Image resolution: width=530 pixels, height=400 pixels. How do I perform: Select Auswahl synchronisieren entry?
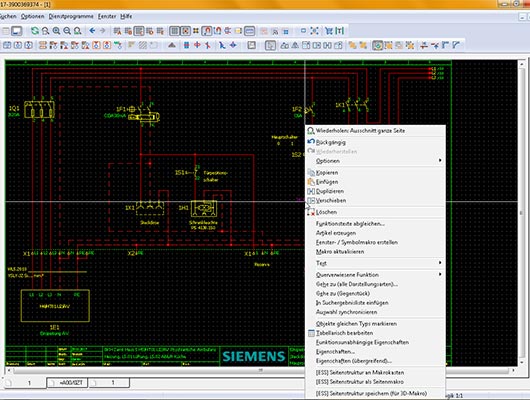(x=375, y=312)
